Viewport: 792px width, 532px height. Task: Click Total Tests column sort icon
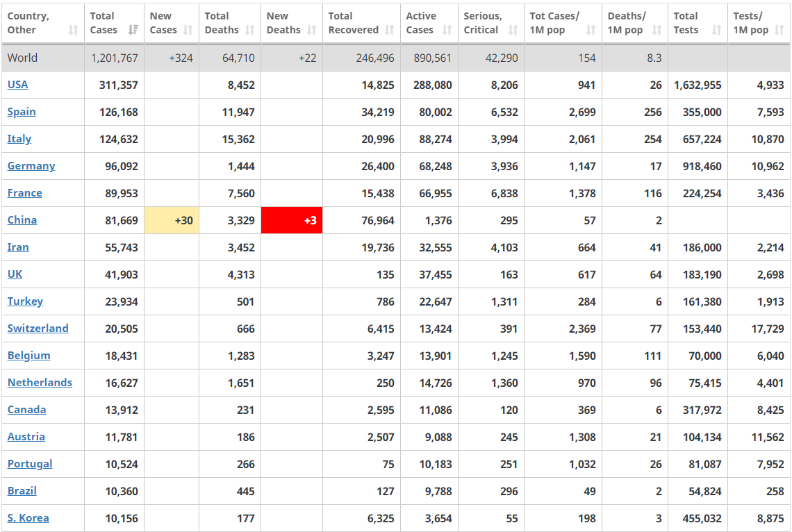click(717, 30)
